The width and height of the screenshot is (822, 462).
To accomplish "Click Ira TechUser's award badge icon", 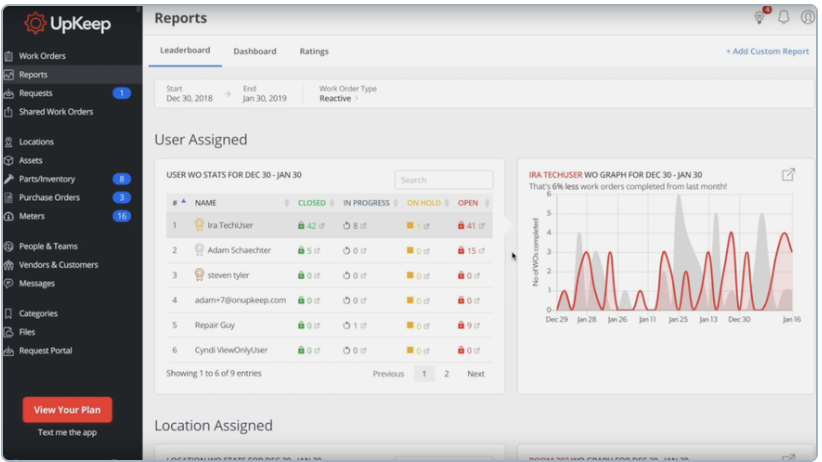I will 199,225.
